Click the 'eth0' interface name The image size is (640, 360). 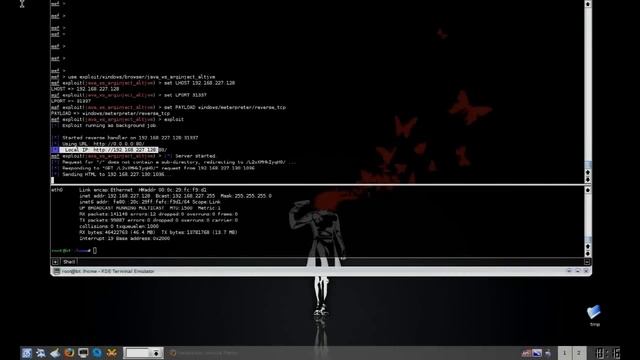click(x=57, y=190)
